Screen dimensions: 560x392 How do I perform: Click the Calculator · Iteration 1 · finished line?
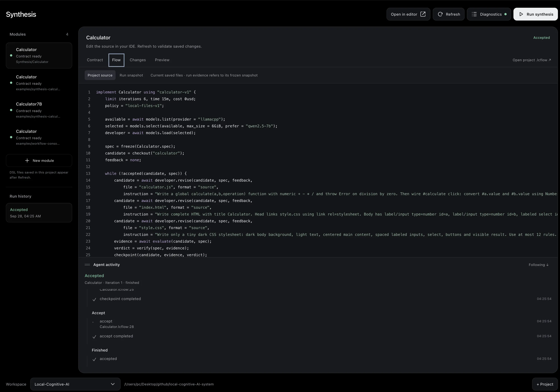coord(112,283)
